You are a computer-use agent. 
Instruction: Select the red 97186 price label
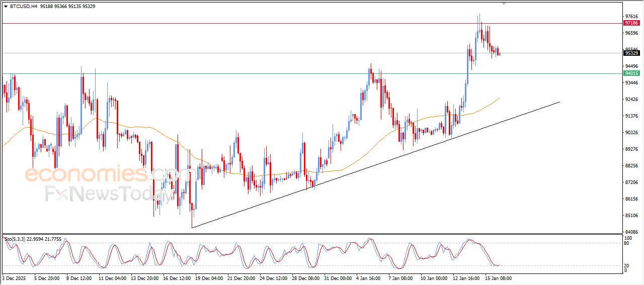(x=631, y=23)
